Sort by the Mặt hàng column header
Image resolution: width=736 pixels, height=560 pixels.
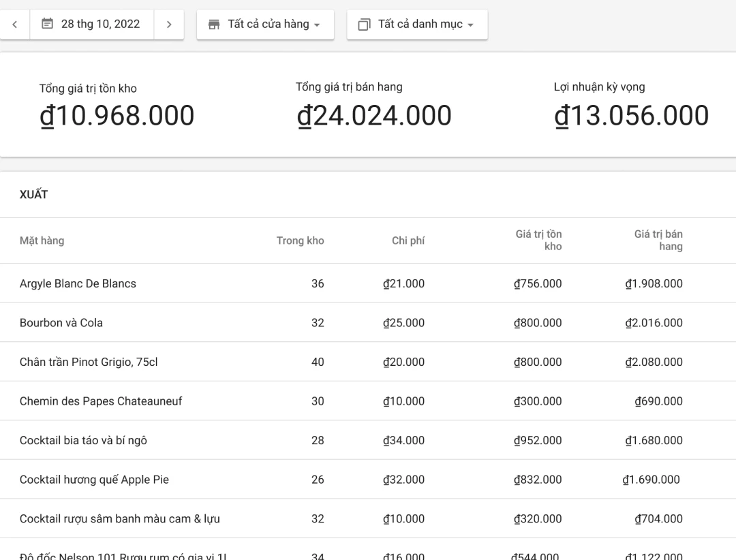click(x=42, y=240)
